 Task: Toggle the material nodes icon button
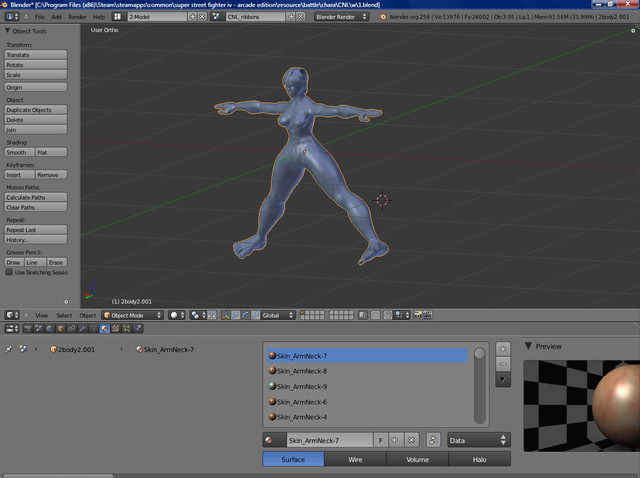pos(433,440)
